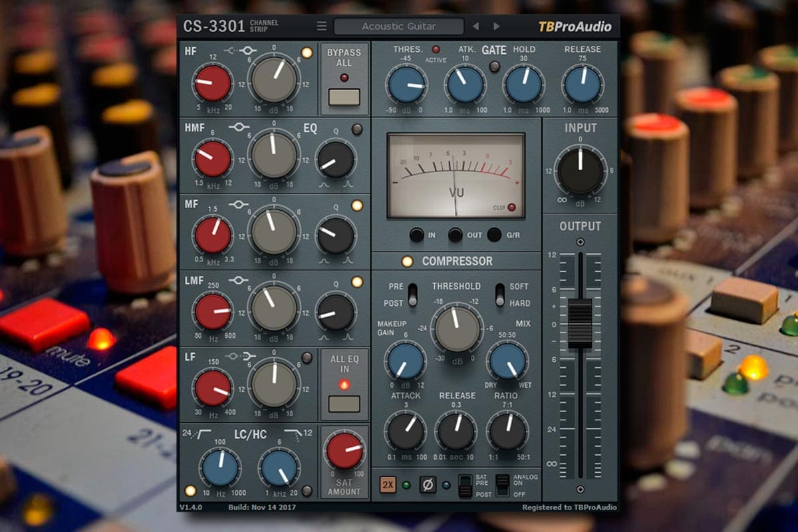Toggle the GATE enable button
The height and width of the screenshot is (532, 798).
[494, 66]
